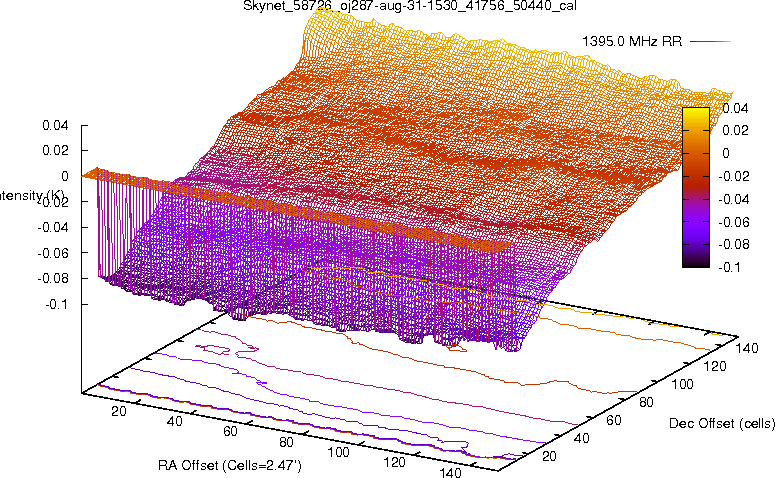Select the 100 tick on the RA Offset axis
The width and height of the screenshot is (775, 478).
pos(339,452)
